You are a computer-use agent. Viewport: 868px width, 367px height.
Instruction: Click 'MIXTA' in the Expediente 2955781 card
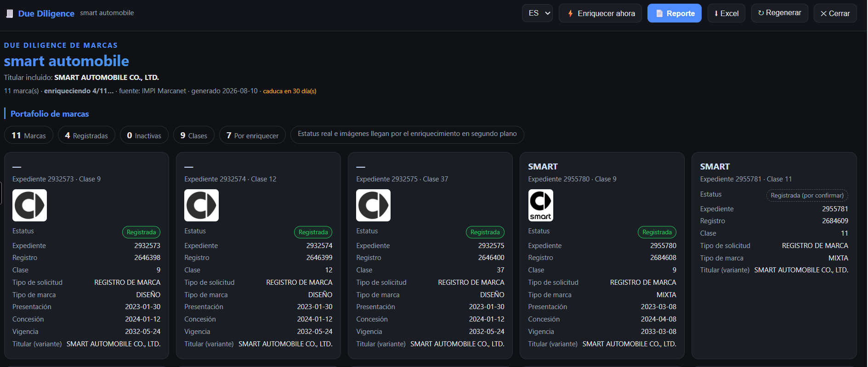(x=838, y=258)
